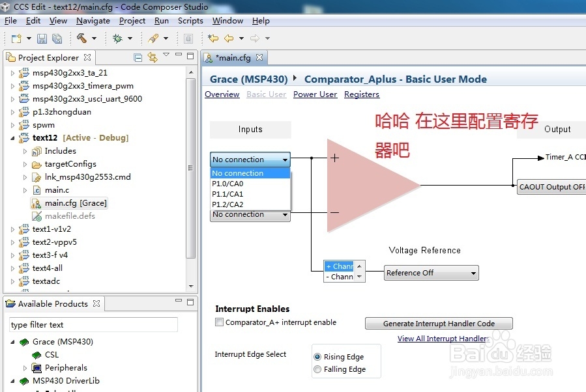Select + Channel in the reference list
The height and width of the screenshot is (392, 586).
[340, 266]
